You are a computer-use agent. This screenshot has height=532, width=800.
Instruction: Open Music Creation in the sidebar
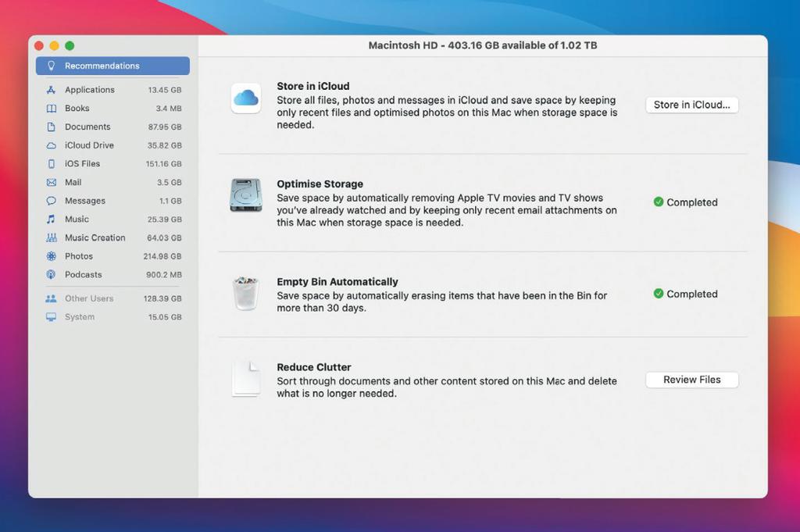(112, 237)
